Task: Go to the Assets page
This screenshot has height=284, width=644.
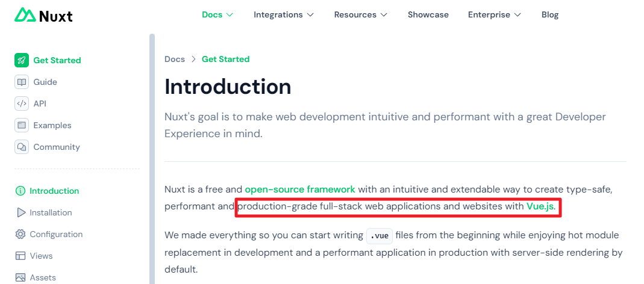Action: [43, 278]
